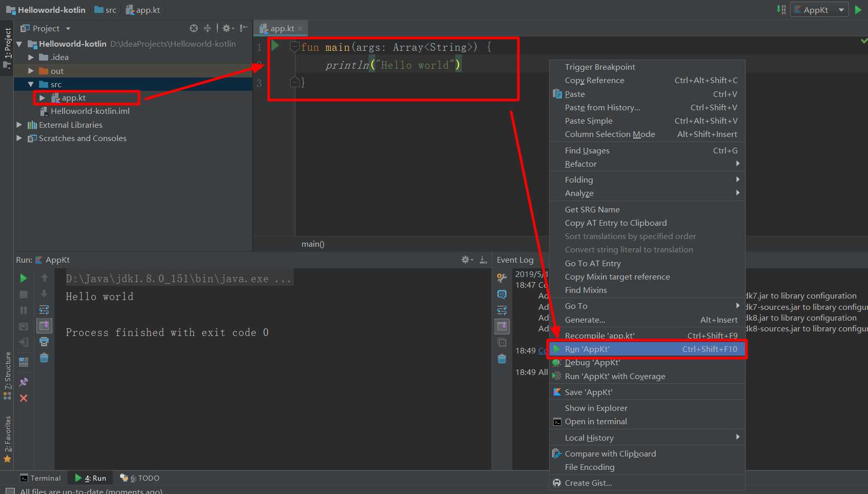
Task: Choose Run 'AppKt' with Coverage
Action: 647,377
